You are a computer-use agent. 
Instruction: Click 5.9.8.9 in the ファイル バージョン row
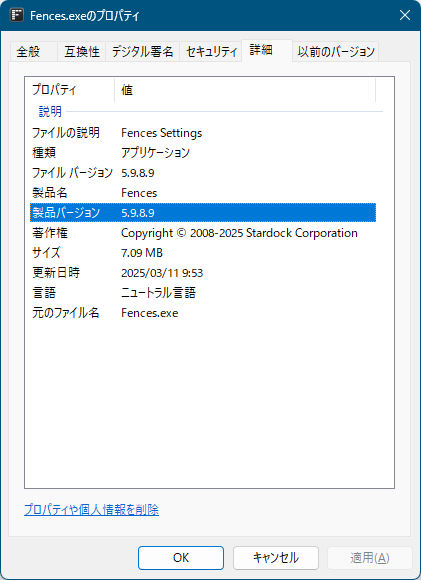tap(138, 173)
